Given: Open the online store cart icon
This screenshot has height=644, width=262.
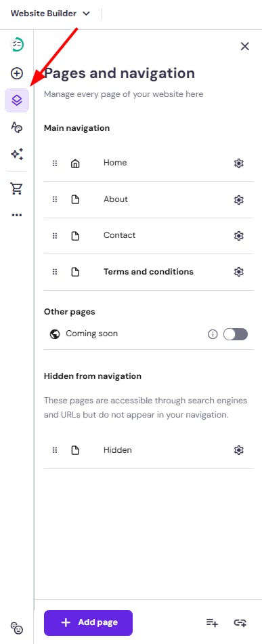Looking at the screenshot, I should 17,188.
